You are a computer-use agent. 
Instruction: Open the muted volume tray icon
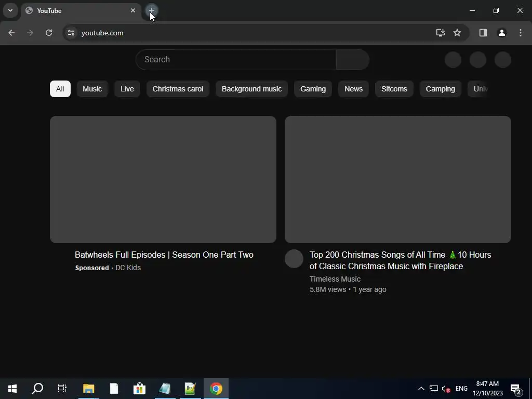[446, 389]
